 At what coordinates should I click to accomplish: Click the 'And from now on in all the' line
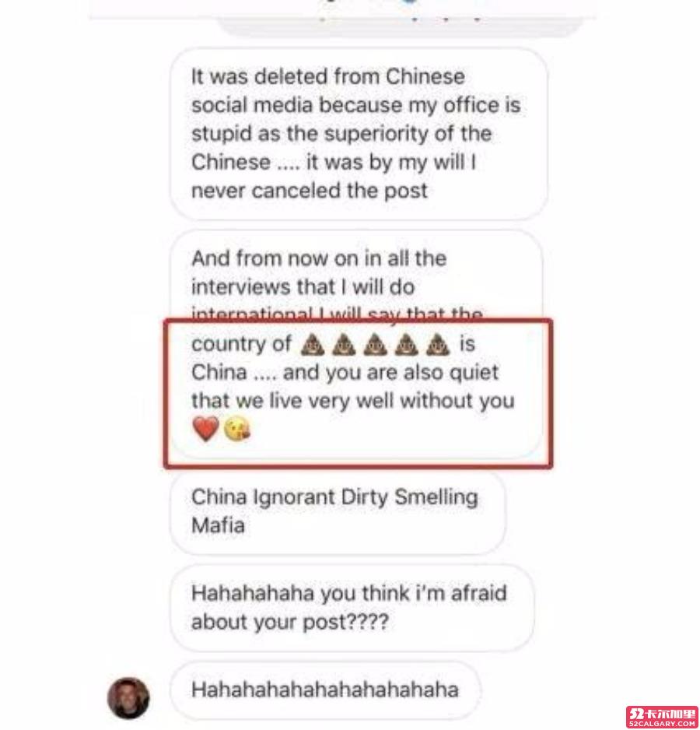coord(319,258)
